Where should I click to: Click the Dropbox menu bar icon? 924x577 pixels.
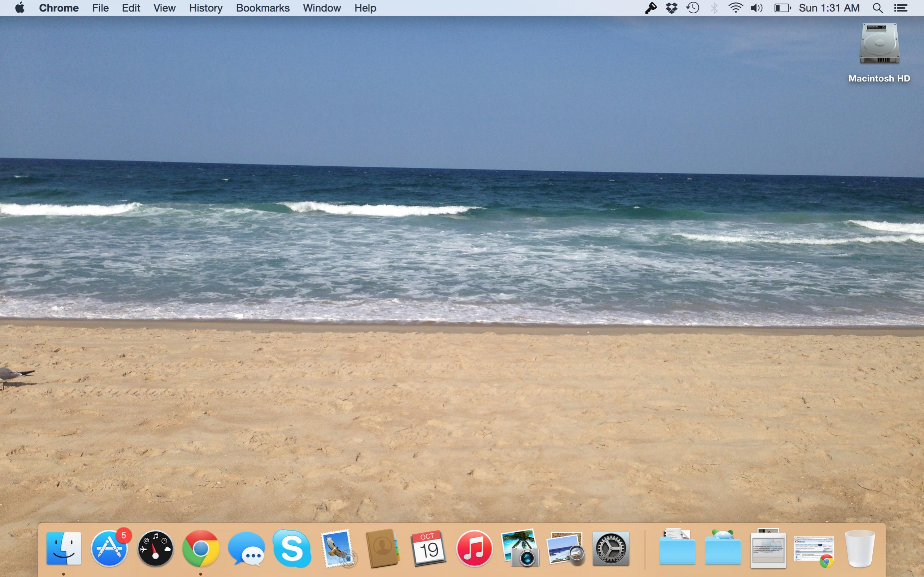pos(671,8)
